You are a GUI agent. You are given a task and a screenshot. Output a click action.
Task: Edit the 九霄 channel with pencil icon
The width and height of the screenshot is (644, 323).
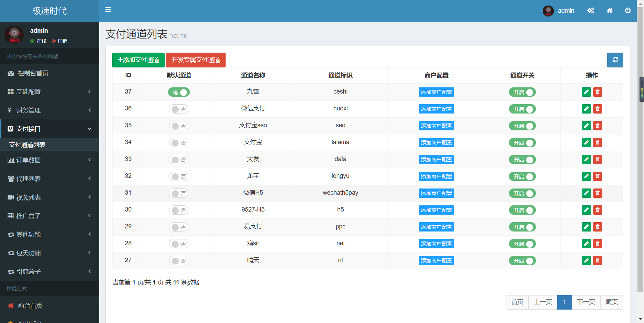click(x=586, y=92)
